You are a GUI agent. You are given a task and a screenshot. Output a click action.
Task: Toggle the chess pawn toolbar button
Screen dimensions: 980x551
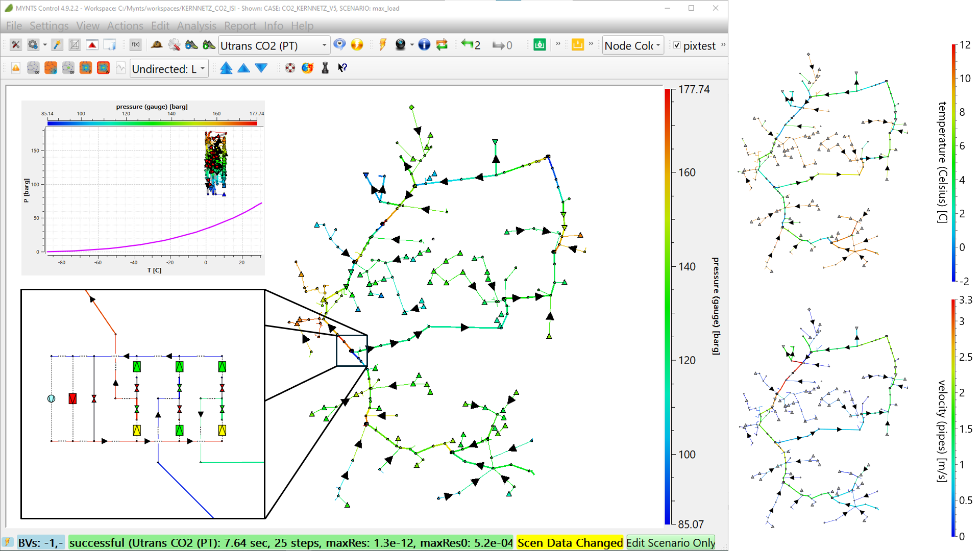[325, 68]
